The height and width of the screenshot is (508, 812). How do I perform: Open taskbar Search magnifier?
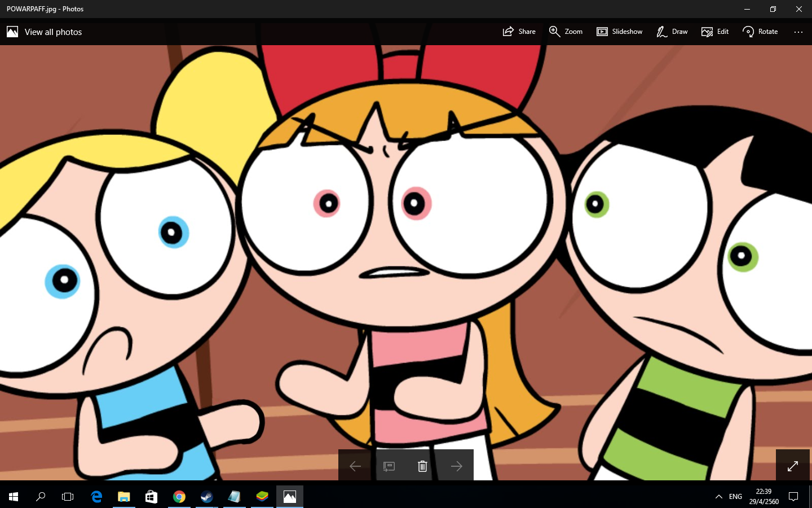click(41, 497)
